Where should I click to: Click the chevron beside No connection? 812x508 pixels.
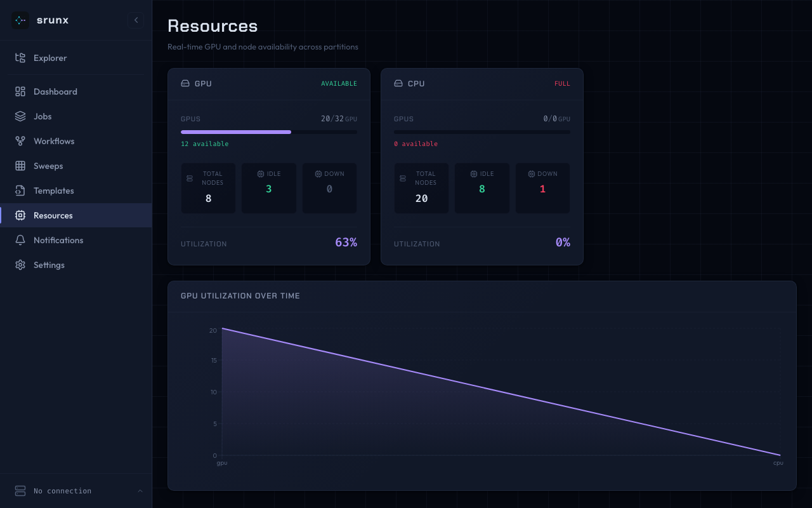140,491
